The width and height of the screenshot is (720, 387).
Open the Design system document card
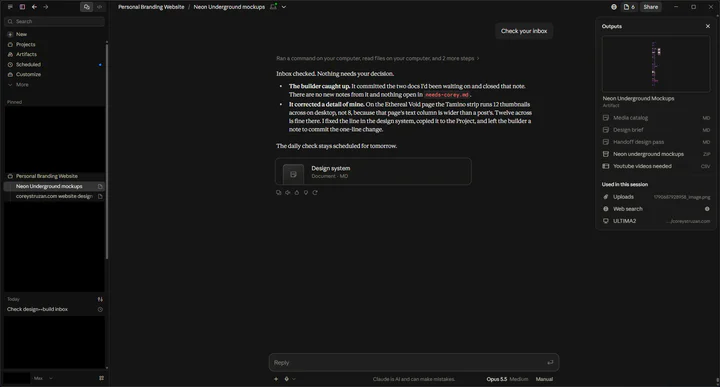pyautogui.click(x=373, y=172)
